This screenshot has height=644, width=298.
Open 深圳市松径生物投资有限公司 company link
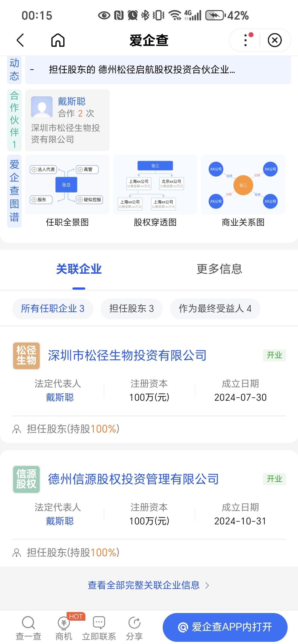click(x=127, y=356)
